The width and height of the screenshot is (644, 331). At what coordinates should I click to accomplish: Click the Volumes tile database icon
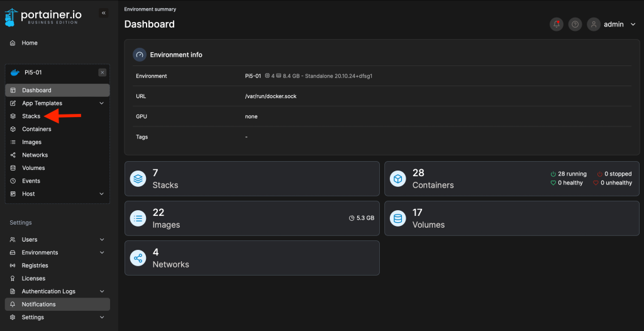[397, 218]
